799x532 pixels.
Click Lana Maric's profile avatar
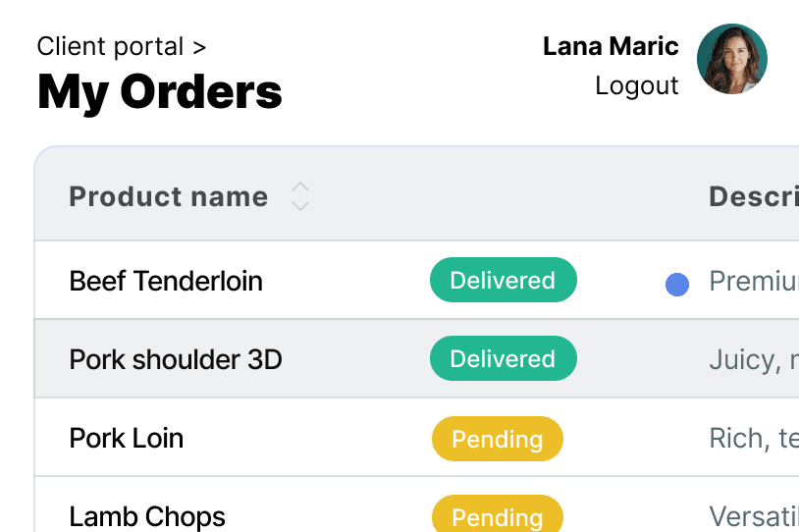pos(731,59)
